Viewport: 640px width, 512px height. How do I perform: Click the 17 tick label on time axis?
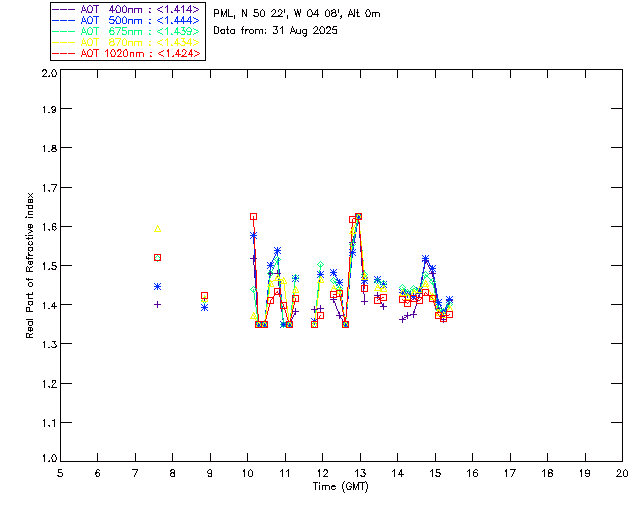click(x=510, y=473)
